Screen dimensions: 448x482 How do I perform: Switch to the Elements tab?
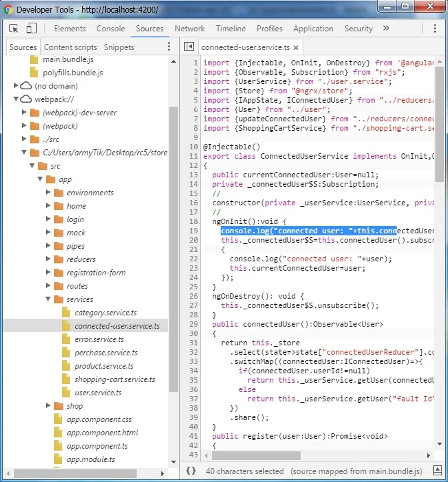[x=70, y=29]
